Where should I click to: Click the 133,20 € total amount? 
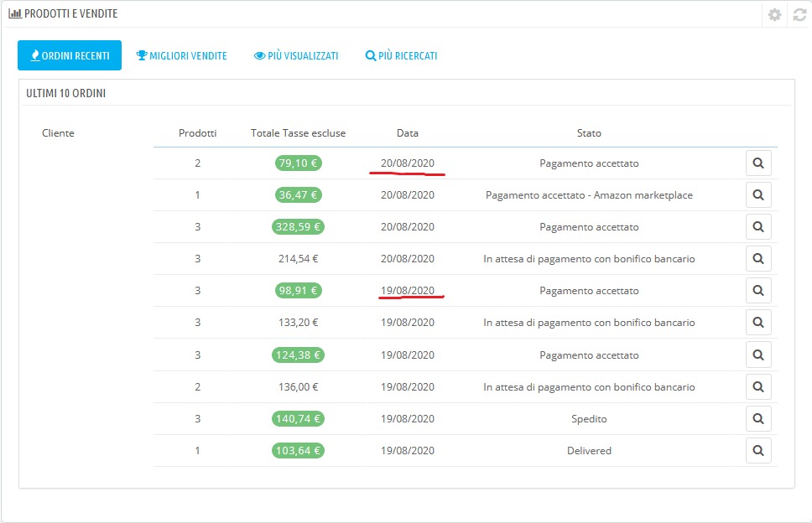click(x=299, y=323)
